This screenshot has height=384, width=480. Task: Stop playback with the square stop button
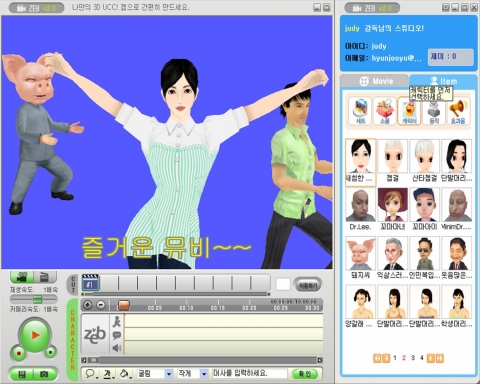click(x=50, y=352)
